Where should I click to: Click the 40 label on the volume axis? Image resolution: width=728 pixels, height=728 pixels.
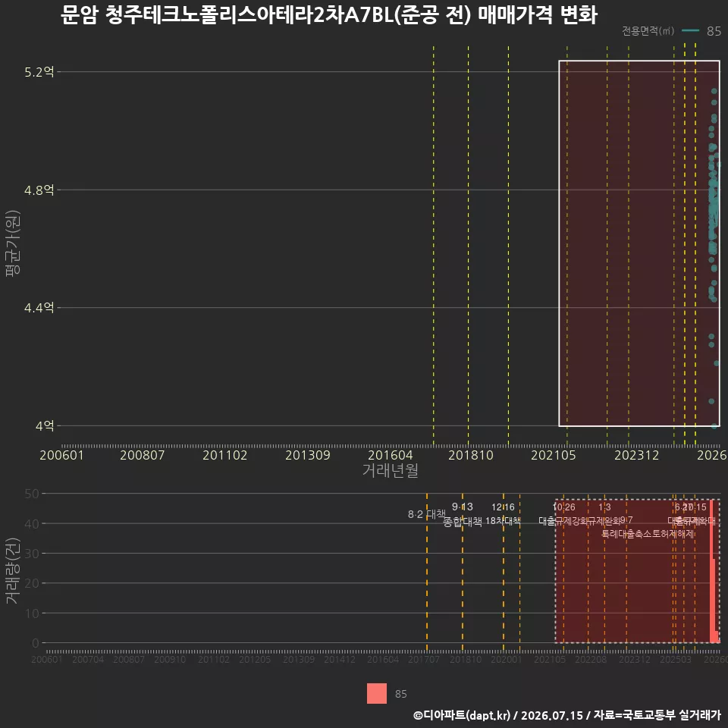[32, 524]
